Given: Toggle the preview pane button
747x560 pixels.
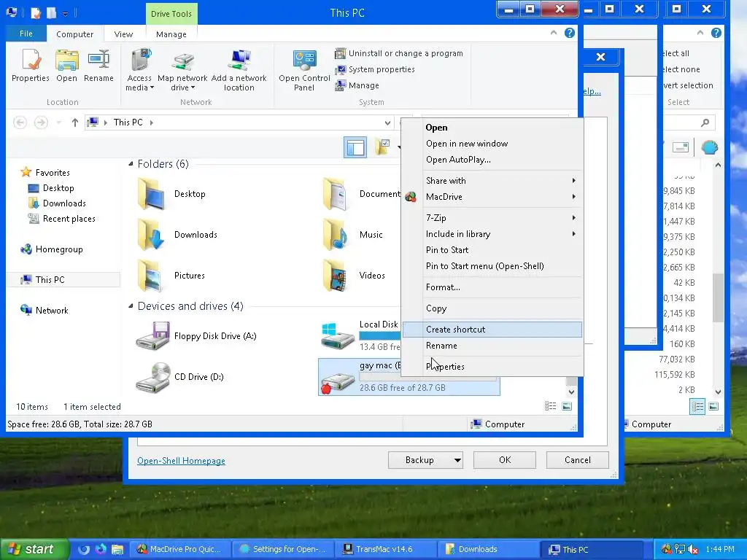Looking at the screenshot, I should click(x=355, y=147).
